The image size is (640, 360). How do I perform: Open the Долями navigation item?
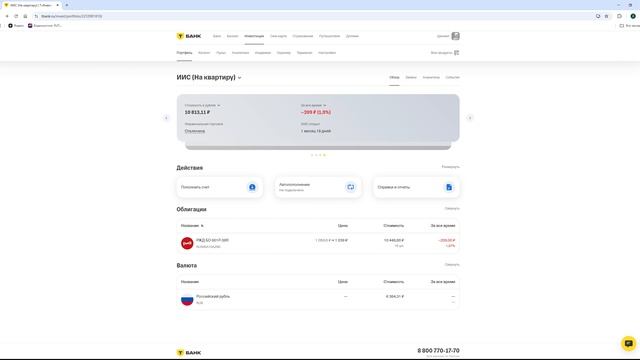pyautogui.click(x=352, y=36)
